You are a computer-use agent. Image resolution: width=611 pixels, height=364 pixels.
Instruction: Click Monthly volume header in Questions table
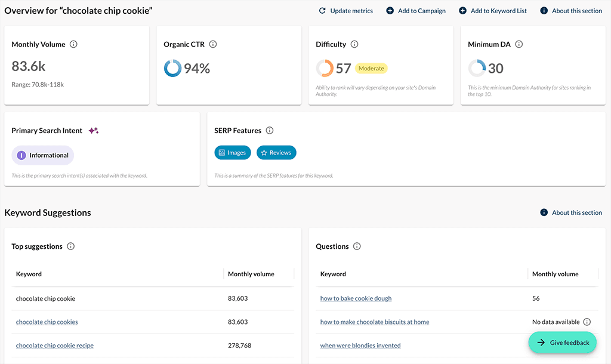pos(556,274)
